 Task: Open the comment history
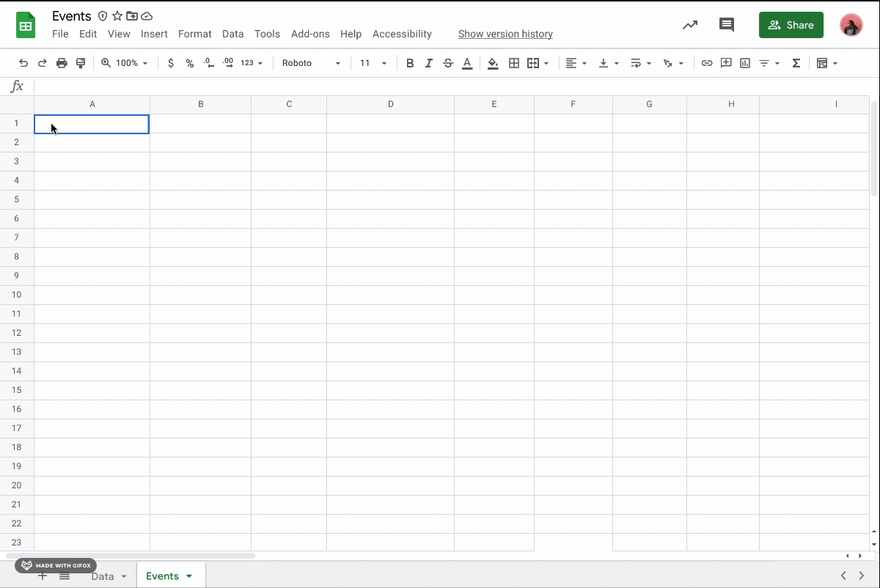pyautogui.click(x=727, y=25)
